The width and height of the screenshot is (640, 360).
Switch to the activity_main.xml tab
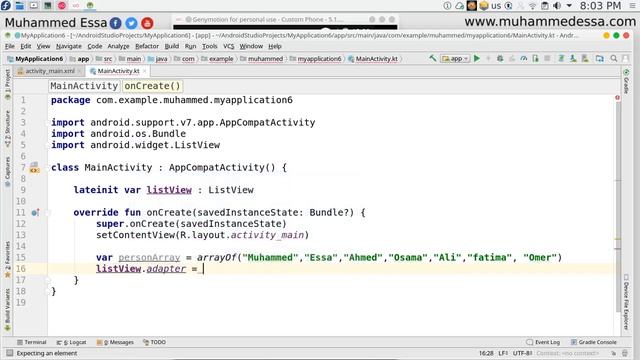coord(50,71)
